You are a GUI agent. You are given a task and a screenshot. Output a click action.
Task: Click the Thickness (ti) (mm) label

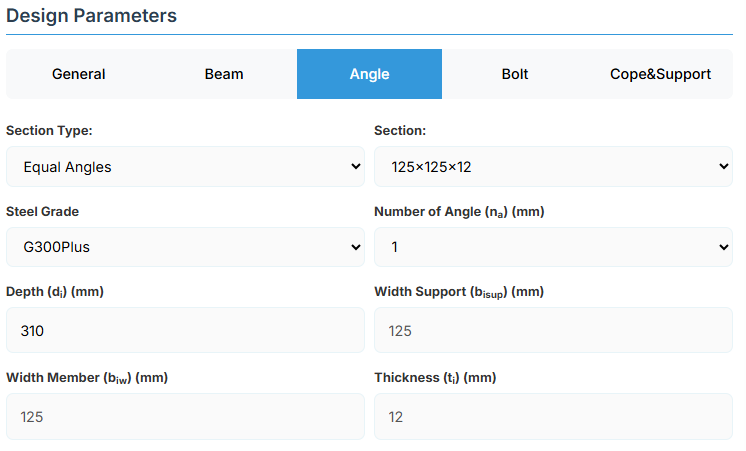pyautogui.click(x=435, y=378)
